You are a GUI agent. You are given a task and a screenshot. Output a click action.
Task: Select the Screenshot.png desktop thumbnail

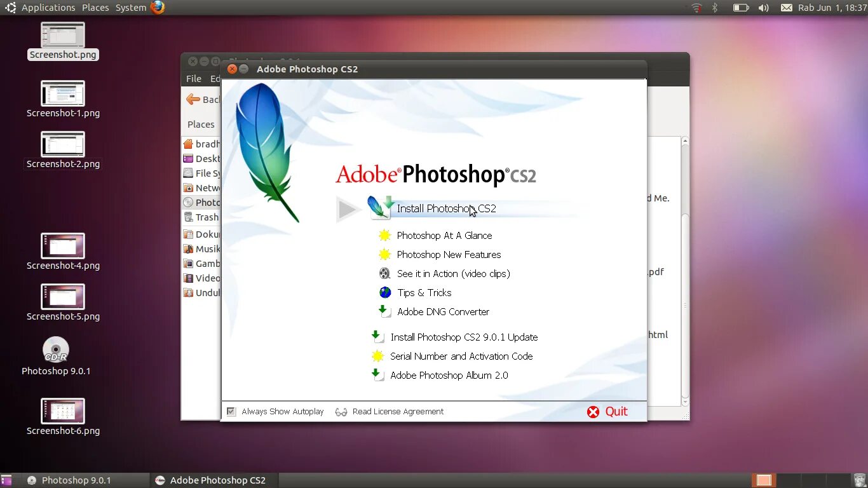pyautogui.click(x=63, y=35)
